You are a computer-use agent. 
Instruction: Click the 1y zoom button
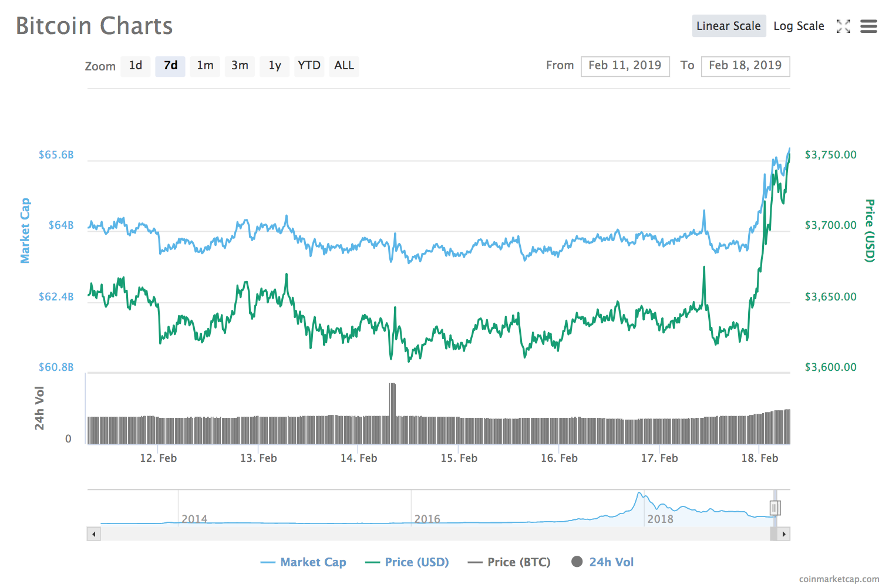[x=274, y=66]
